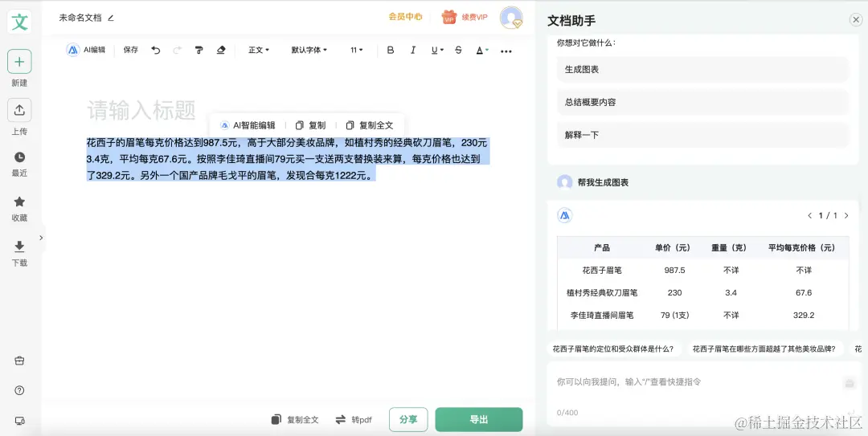Toggle underline formatting
Viewport: 868px width, 436px height.
(x=436, y=51)
